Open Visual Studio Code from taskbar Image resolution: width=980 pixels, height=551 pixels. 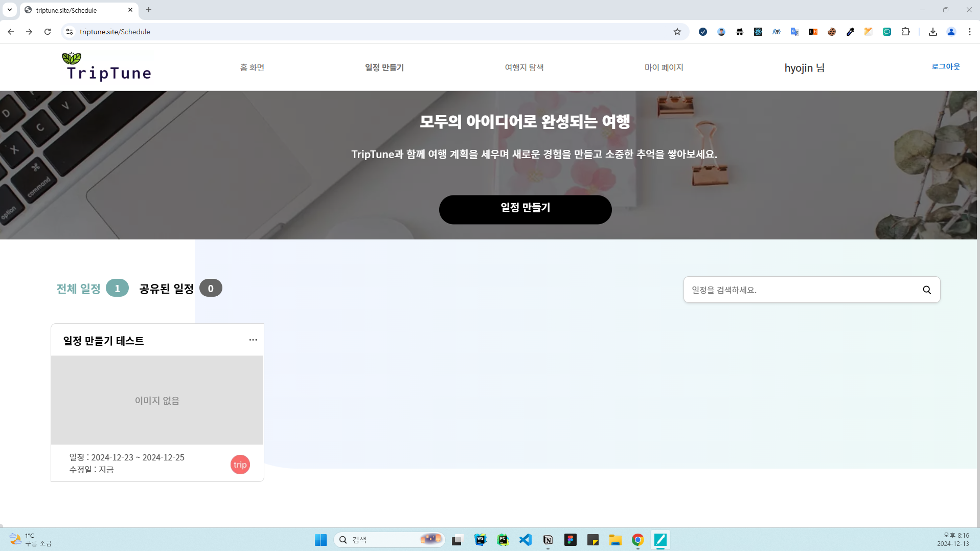pyautogui.click(x=525, y=540)
